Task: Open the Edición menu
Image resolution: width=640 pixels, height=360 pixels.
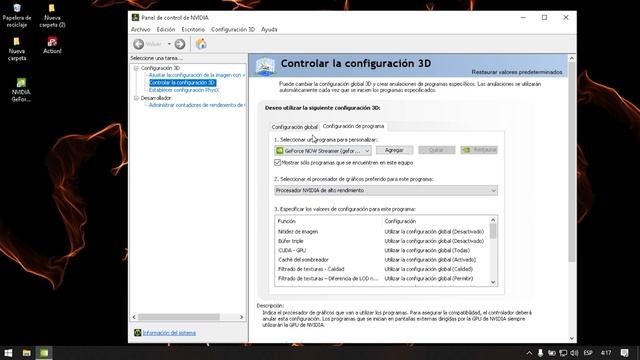Action: point(166,29)
